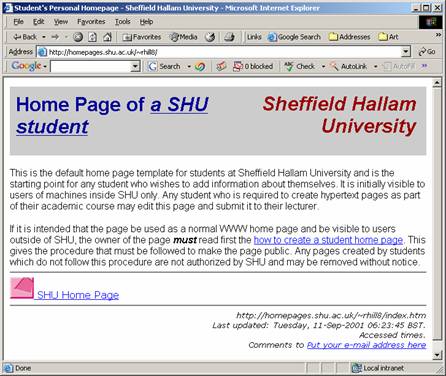Go forward with the Forward arrow
The image size is (446, 376).
[55, 37]
